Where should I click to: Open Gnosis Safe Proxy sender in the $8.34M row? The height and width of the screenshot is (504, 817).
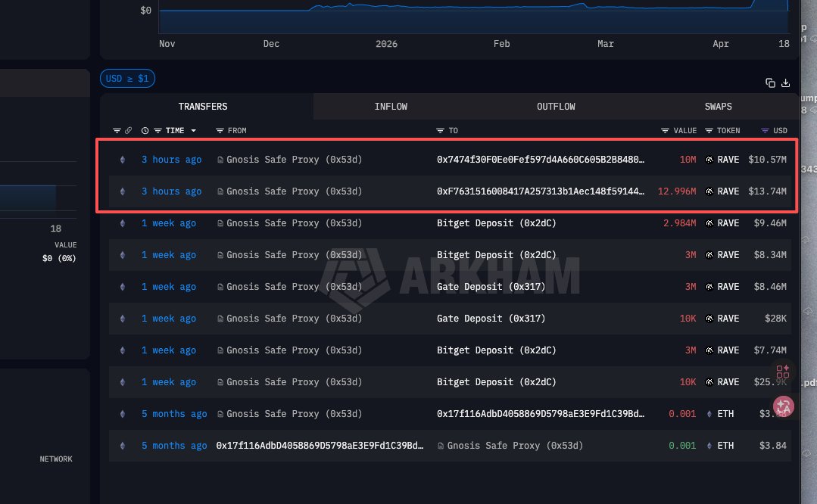click(294, 255)
